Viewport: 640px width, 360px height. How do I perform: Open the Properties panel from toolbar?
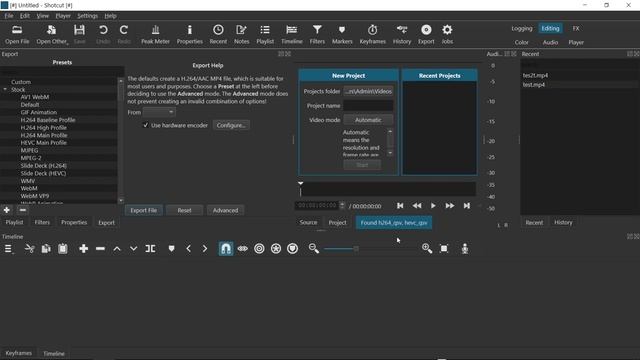pos(189,34)
